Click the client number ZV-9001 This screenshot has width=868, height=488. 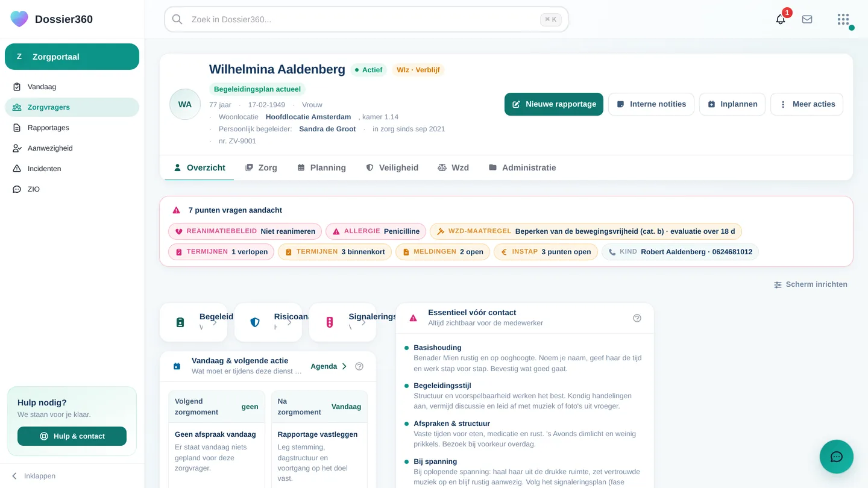pos(237,141)
